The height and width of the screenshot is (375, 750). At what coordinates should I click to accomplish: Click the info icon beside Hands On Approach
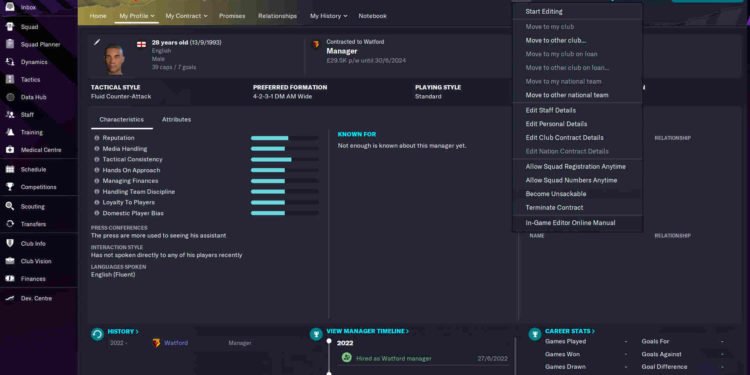[x=97, y=170]
